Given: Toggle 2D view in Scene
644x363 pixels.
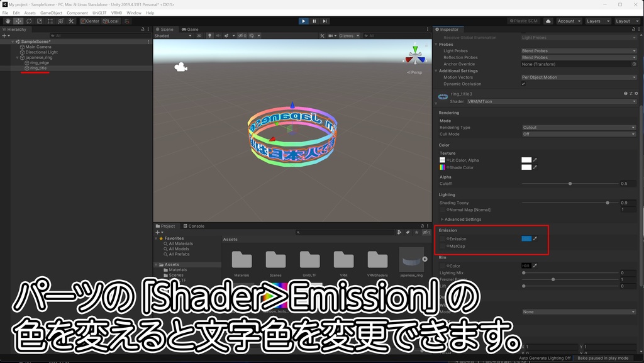Looking at the screenshot, I should pyautogui.click(x=199, y=36).
